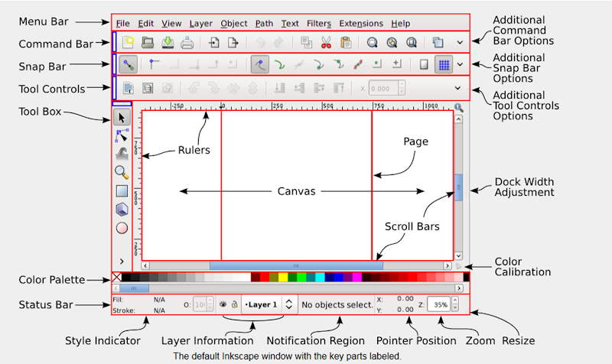
Task: Click the zoom percentage input field
Action: pos(438,304)
